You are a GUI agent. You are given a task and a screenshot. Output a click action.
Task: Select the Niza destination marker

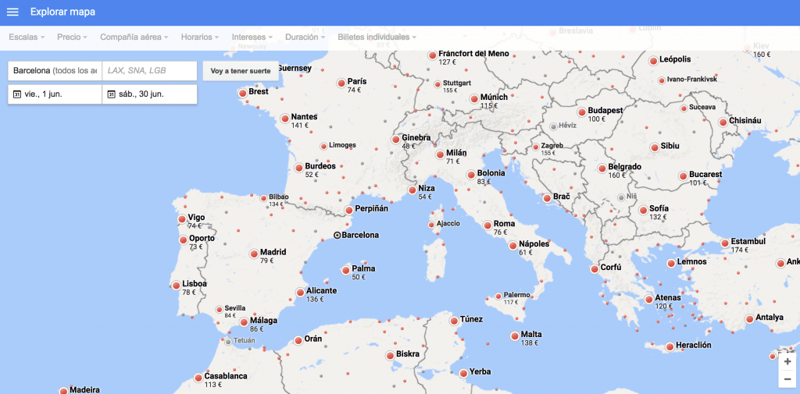412,190
